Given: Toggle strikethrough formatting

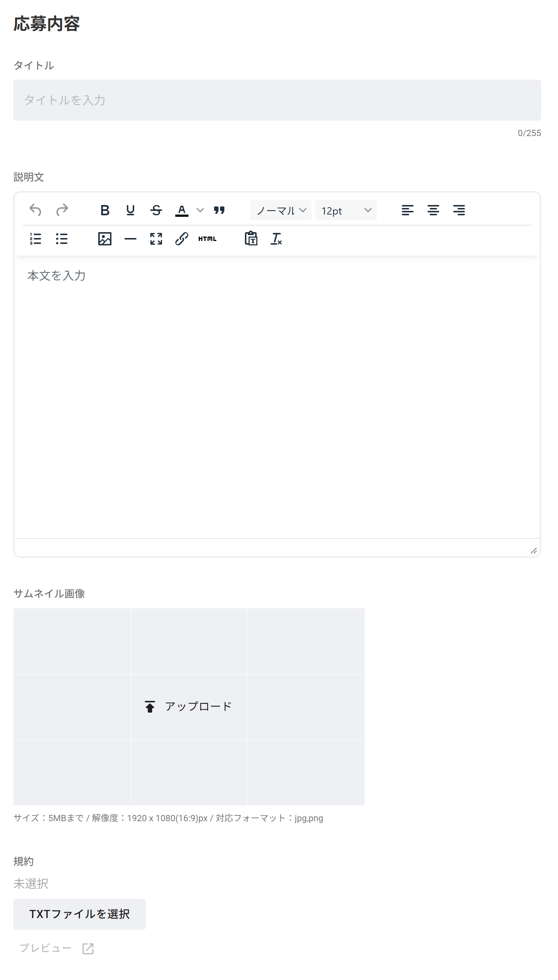Looking at the screenshot, I should (156, 211).
